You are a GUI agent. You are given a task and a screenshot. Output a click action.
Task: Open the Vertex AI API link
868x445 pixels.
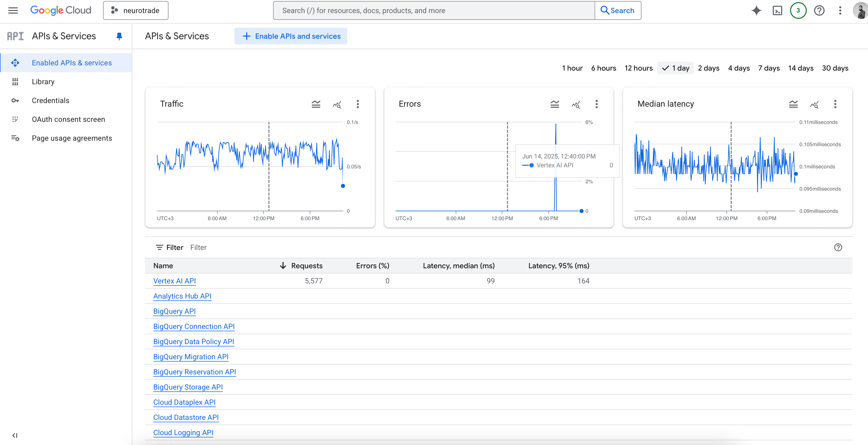pyautogui.click(x=174, y=281)
